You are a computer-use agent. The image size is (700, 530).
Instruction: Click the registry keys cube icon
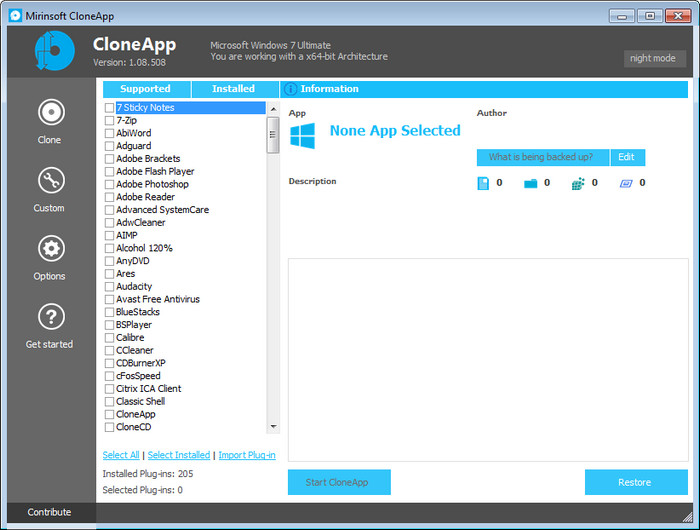(578, 183)
